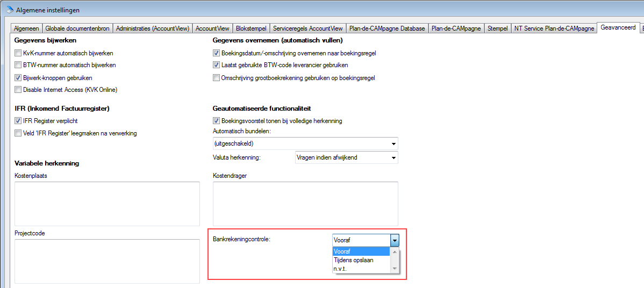Check Veld 'IFR Register' leegmaken na verwerking

coord(18,133)
